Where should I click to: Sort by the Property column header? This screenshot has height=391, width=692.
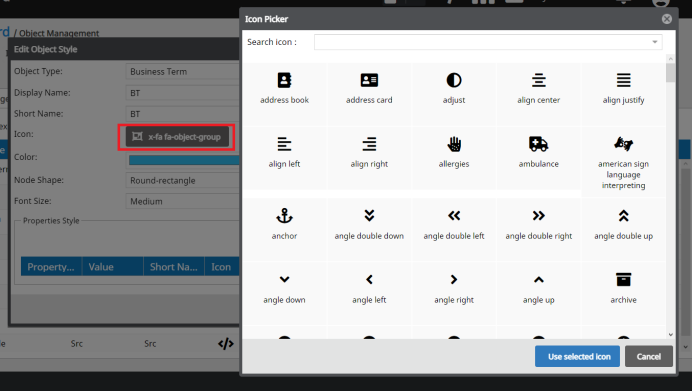click(x=51, y=267)
